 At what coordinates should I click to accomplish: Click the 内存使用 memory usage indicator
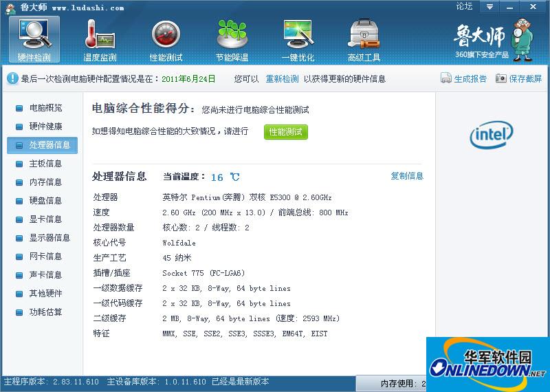[x=403, y=383]
